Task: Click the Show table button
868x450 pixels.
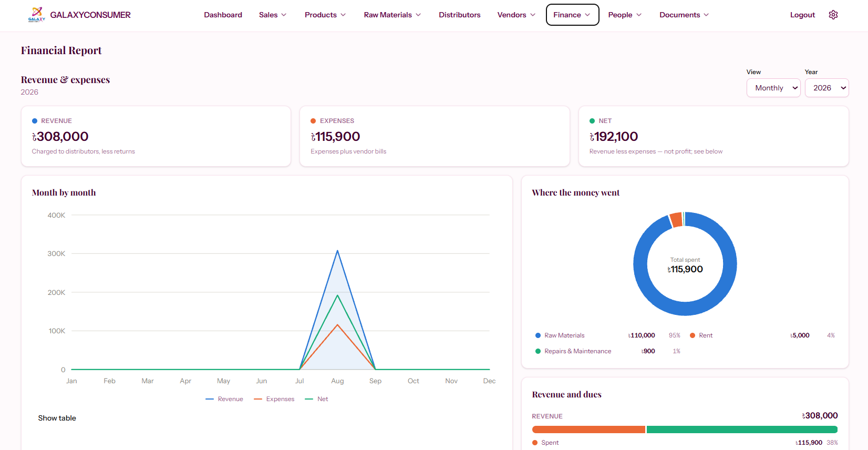Action: [57, 418]
